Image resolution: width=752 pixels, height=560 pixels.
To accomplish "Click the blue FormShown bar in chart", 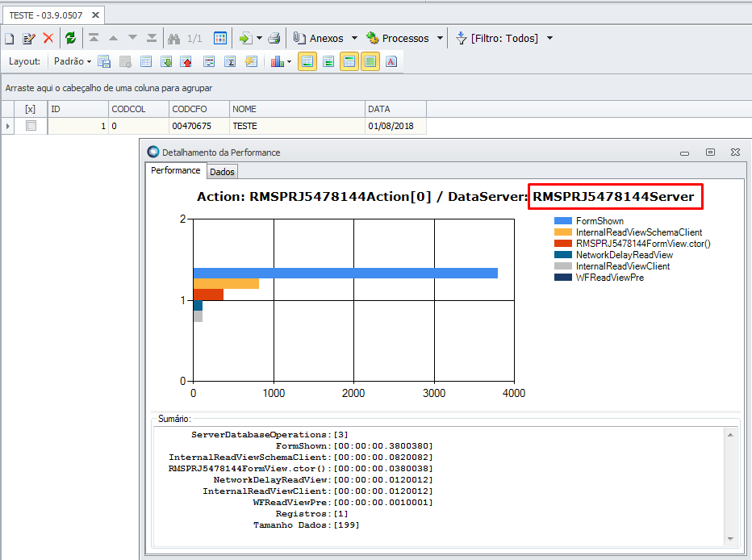I will 345,273.
